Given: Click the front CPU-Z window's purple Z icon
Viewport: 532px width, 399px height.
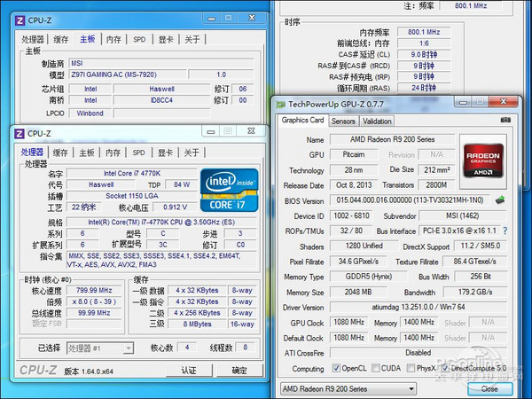Looking at the screenshot, I should (20, 133).
